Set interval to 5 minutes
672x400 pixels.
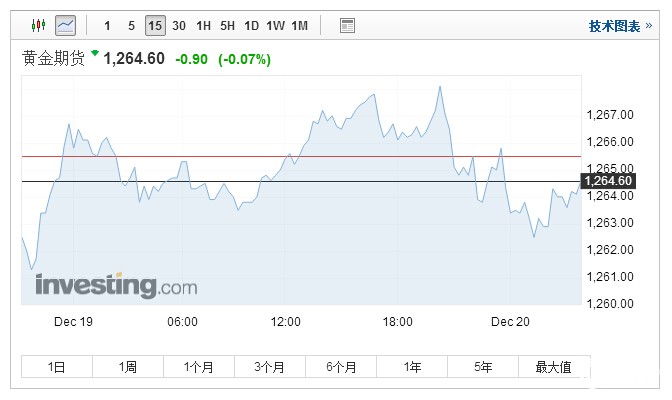(x=131, y=25)
